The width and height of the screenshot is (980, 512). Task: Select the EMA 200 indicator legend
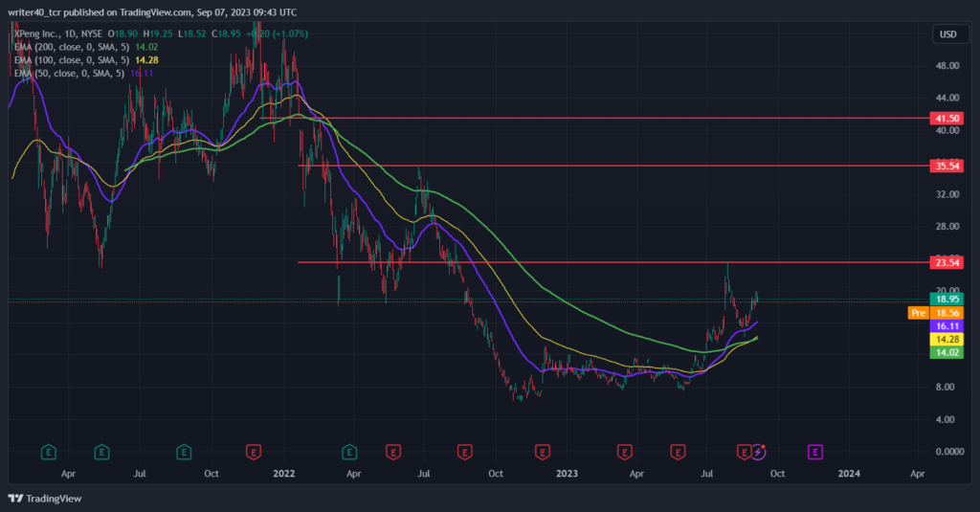pos(85,47)
